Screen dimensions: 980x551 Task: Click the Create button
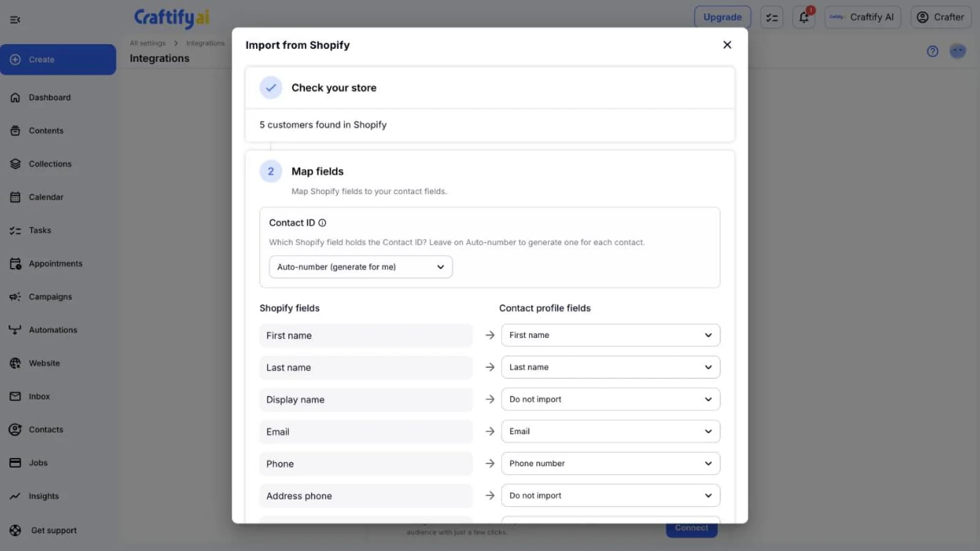coord(58,59)
